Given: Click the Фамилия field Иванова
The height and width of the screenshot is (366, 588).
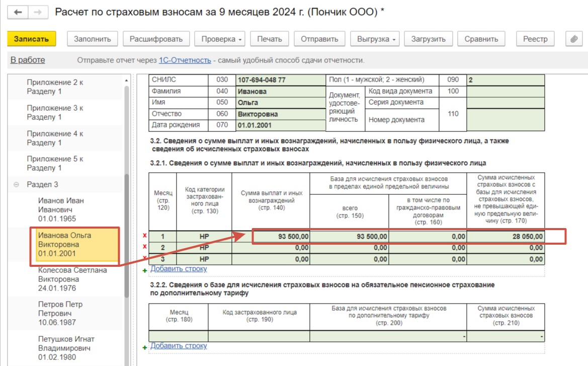Looking at the screenshot, I should pos(281,91).
